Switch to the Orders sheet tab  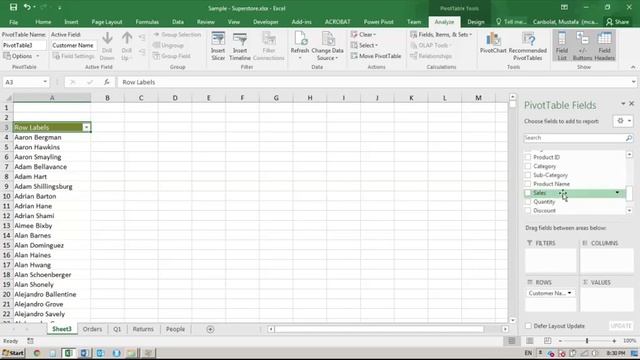click(92, 329)
